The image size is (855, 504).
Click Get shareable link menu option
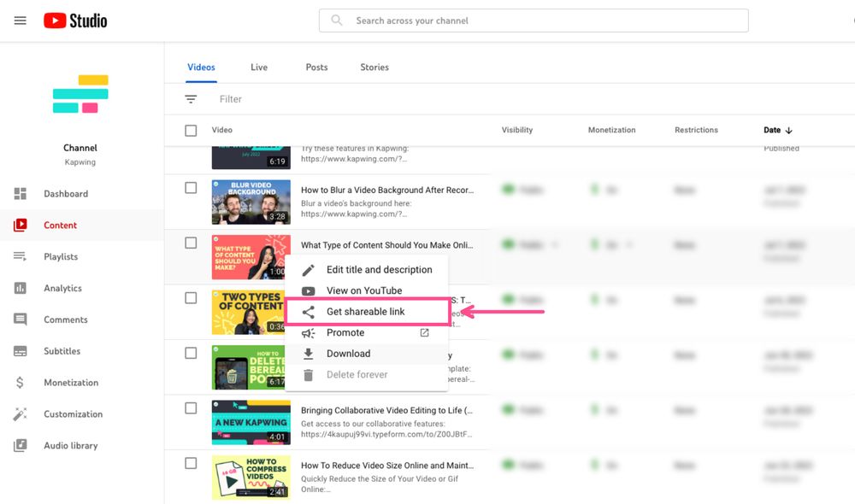coord(365,312)
